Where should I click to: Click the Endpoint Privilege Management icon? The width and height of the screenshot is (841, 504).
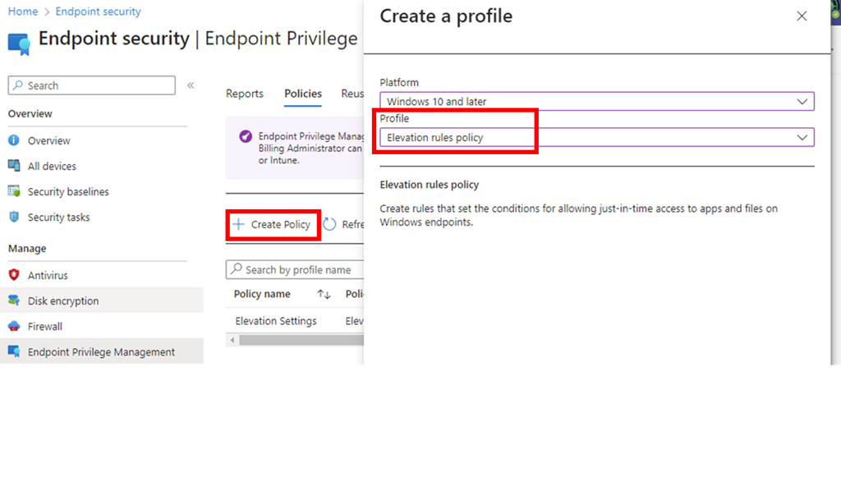(x=14, y=351)
